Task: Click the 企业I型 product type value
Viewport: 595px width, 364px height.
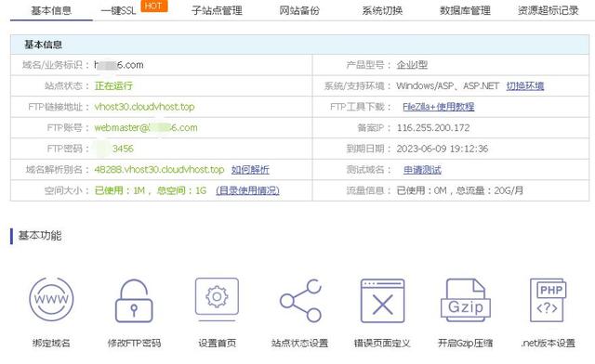Action: pos(412,65)
